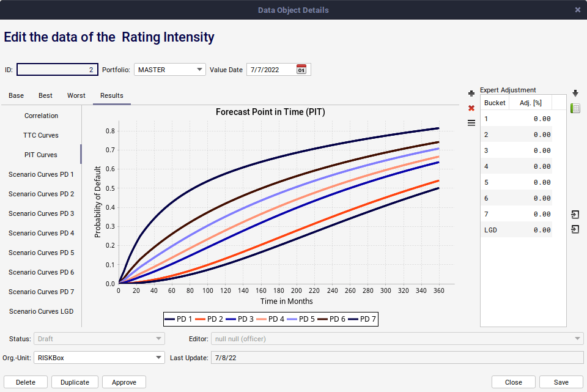Switch to the Base tab
The width and height of the screenshot is (587, 392).
(17, 95)
